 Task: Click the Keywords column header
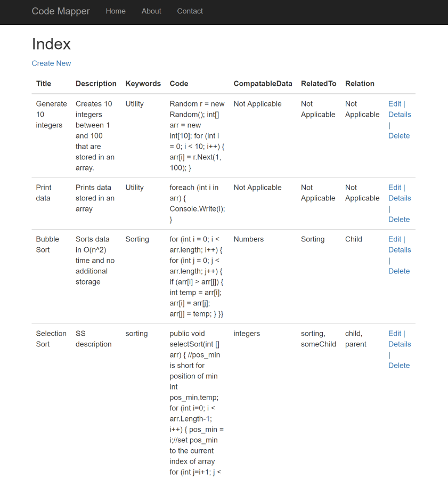pos(143,84)
